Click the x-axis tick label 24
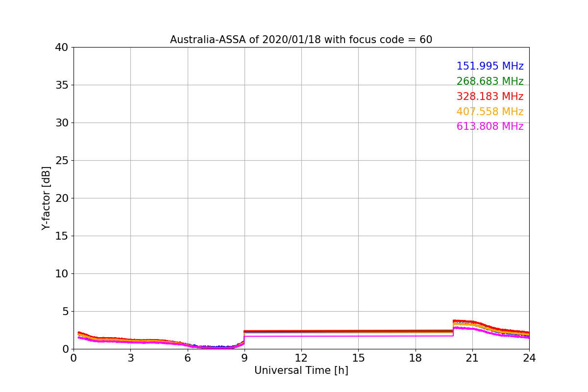 pos(529,358)
